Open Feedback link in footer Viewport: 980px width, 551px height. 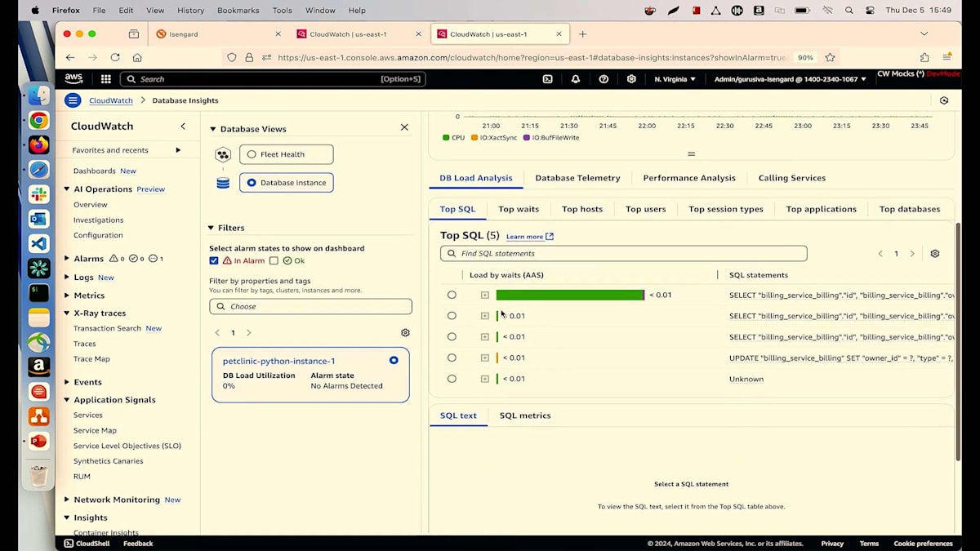(138, 544)
